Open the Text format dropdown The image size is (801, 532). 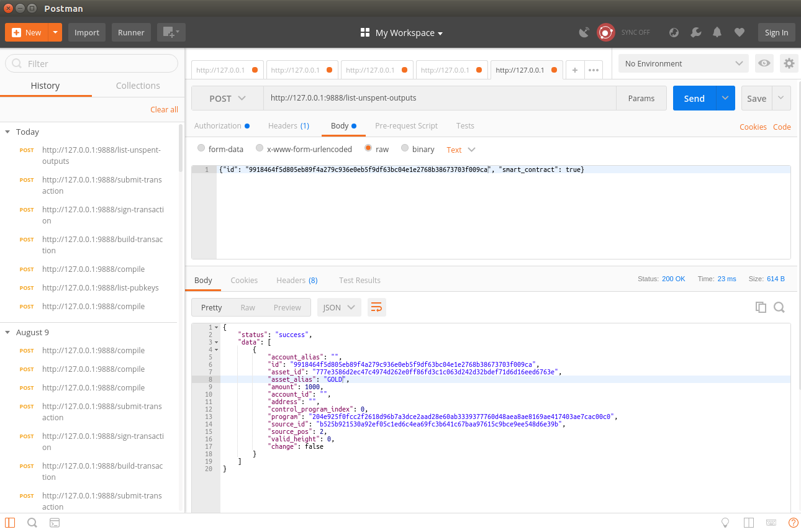[461, 150]
